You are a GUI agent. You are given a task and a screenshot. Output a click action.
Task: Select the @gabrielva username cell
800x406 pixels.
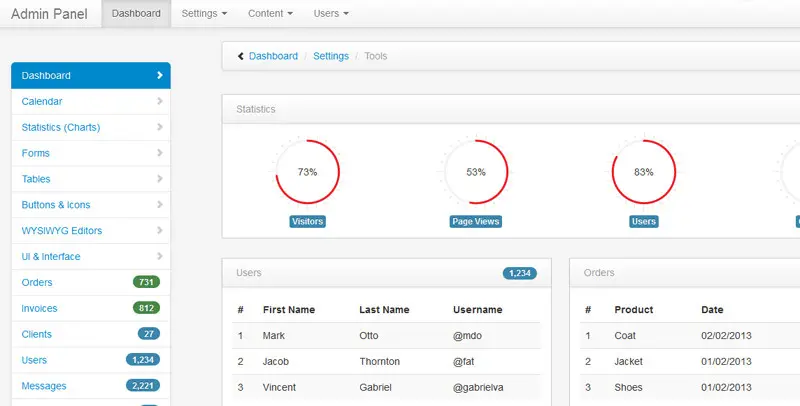coord(478,388)
